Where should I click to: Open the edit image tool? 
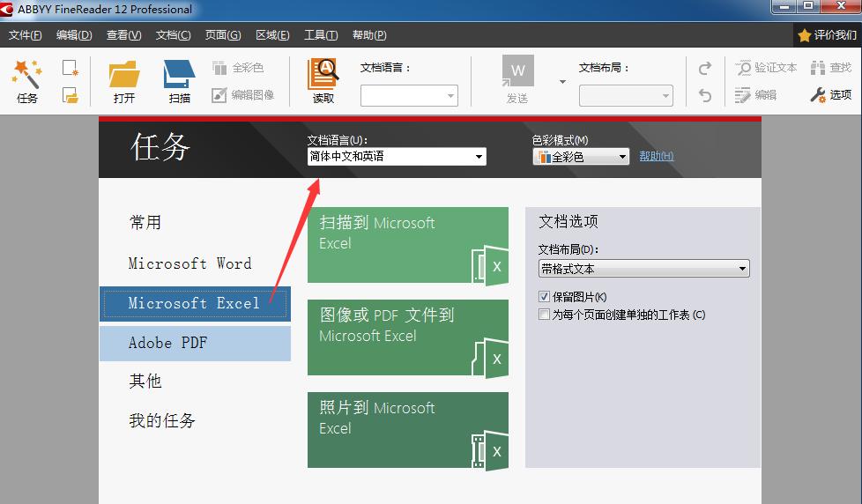click(219, 95)
